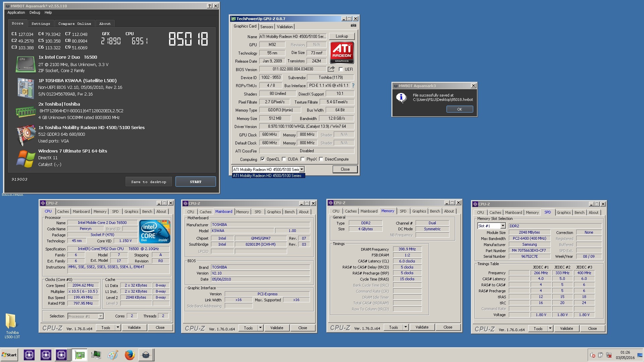Expand Tools arrow in CPU-Z Memory window
The width and height of the screenshot is (644, 362).
tap(406, 327)
